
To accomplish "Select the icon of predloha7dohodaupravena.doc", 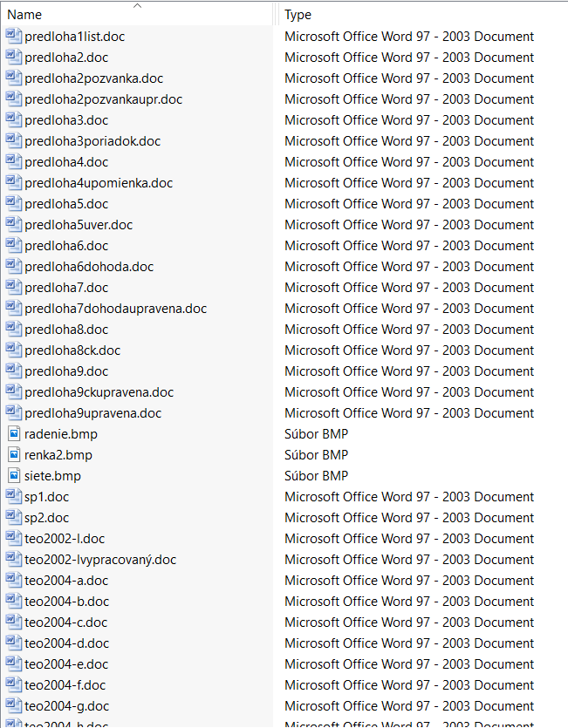I will (x=14, y=309).
